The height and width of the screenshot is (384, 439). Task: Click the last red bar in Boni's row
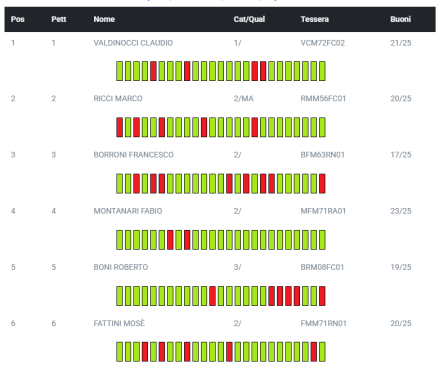point(322,296)
